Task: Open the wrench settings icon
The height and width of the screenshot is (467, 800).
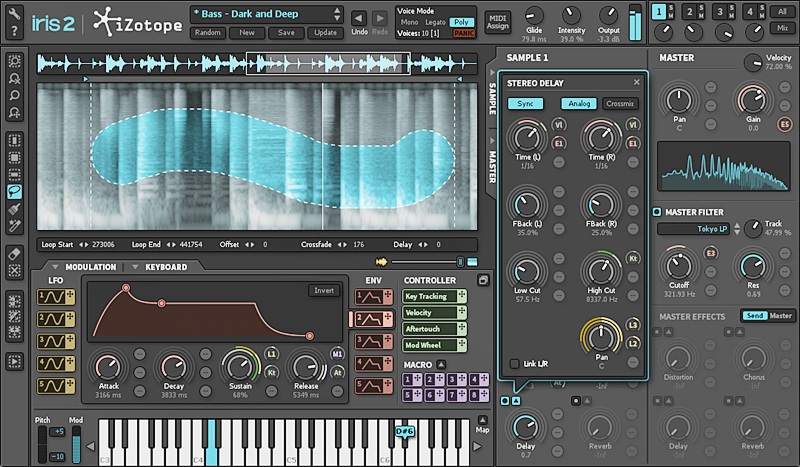Action: pyautogui.click(x=14, y=13)
